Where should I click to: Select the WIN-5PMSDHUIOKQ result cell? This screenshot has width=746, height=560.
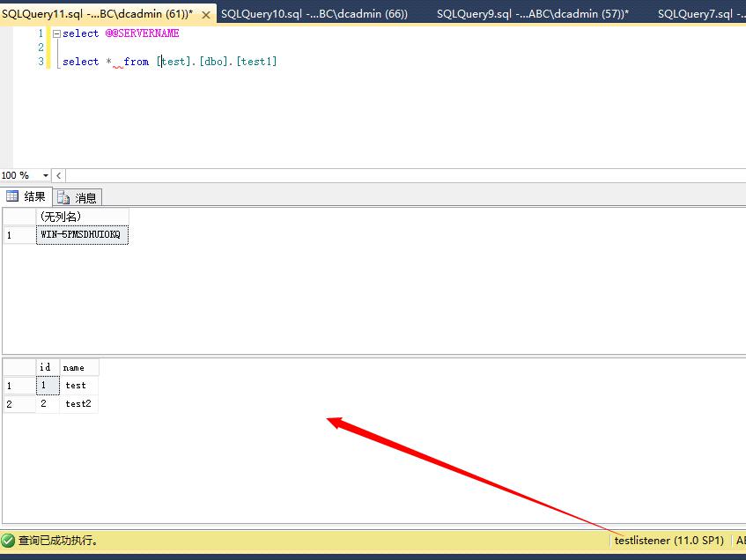82,234
